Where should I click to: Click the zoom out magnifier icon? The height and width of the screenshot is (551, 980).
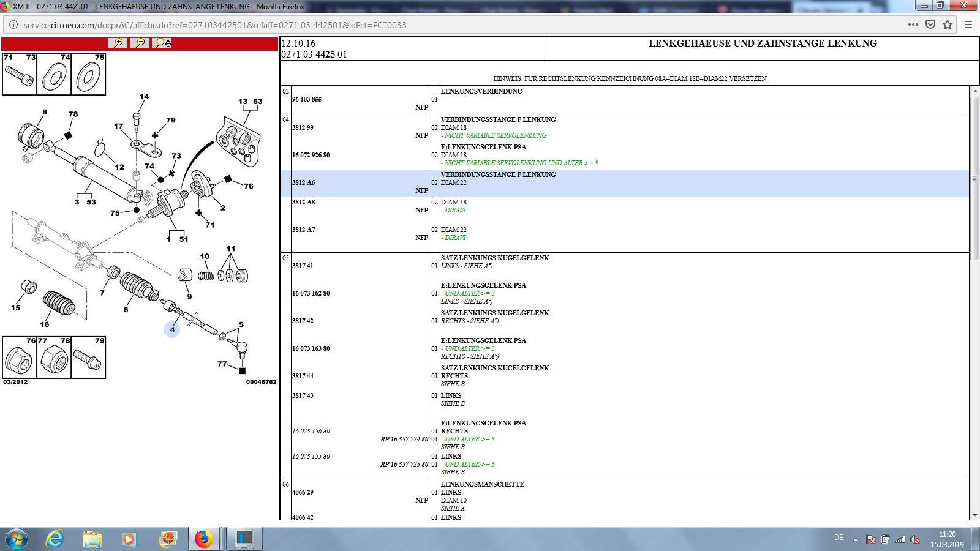(140, 43)
